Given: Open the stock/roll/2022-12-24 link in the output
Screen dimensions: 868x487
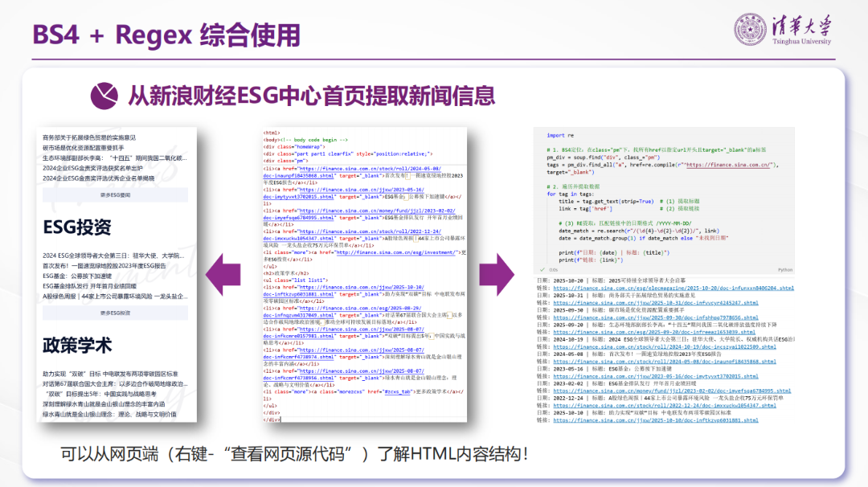Looking at the screenshot, I should pyautogui.click(x=665, y=406).
